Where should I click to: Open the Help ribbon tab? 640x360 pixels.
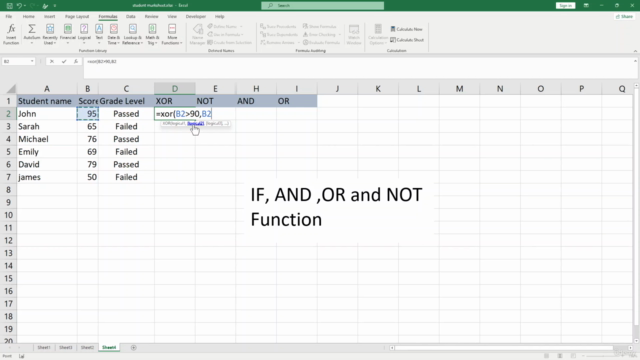point(220,16)
